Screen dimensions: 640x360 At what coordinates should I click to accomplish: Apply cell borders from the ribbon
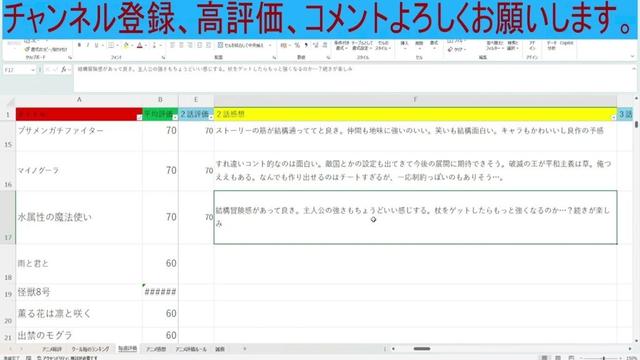(x=111, y=45)
